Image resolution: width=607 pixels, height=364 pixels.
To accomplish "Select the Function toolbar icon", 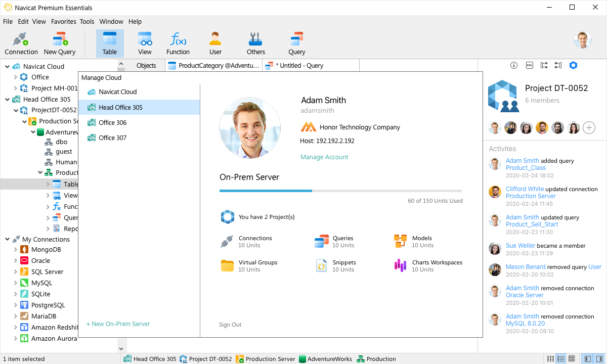I will pos(178,43).
